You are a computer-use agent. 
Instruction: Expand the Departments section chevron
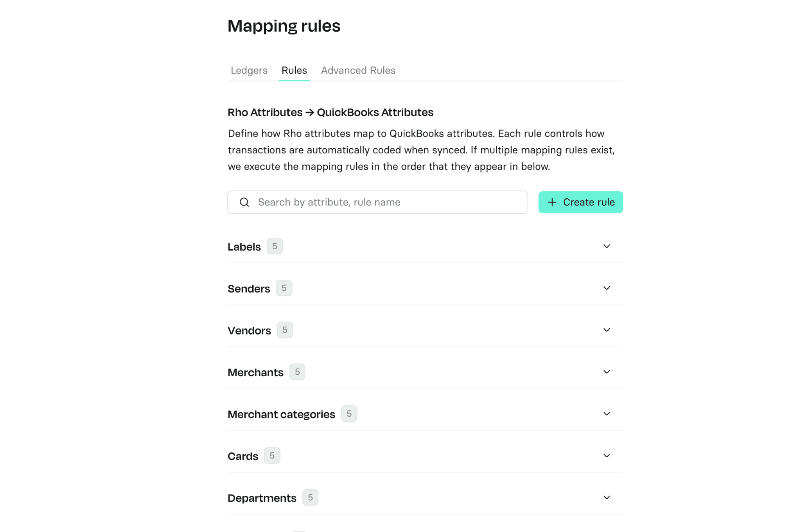point(607,498)
